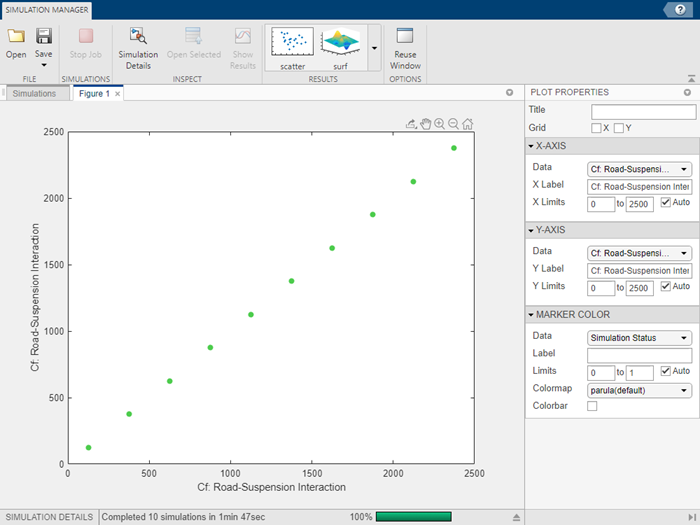700x525 pixels.
Task: Expand the results plot gallery arrow
Action: tap(374, 48)
